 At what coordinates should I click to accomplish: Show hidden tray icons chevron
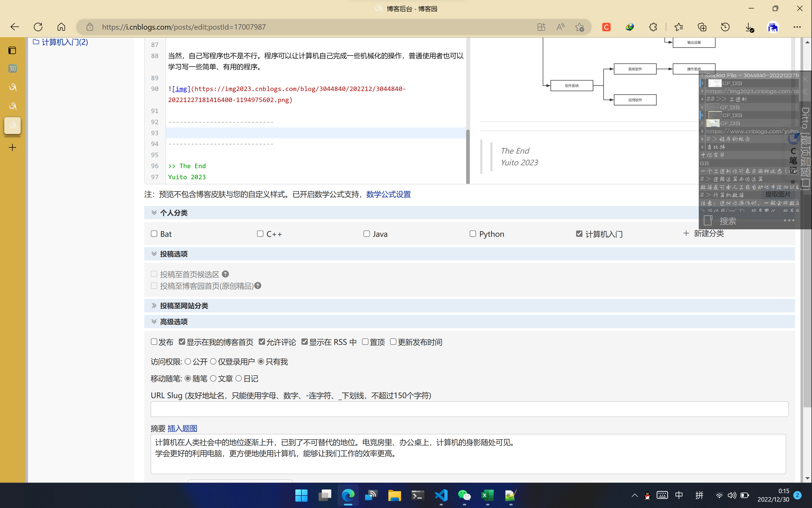(635, 495)
